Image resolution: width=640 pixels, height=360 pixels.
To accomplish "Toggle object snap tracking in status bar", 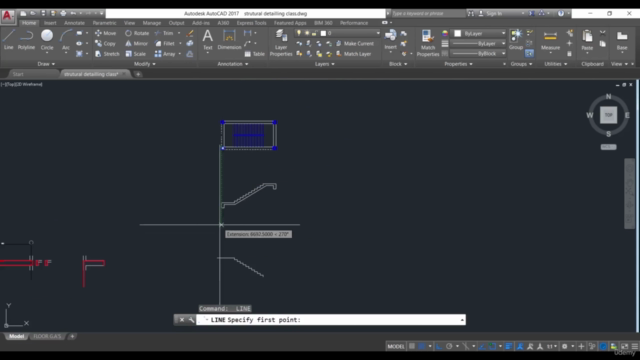I will point(482,346).
